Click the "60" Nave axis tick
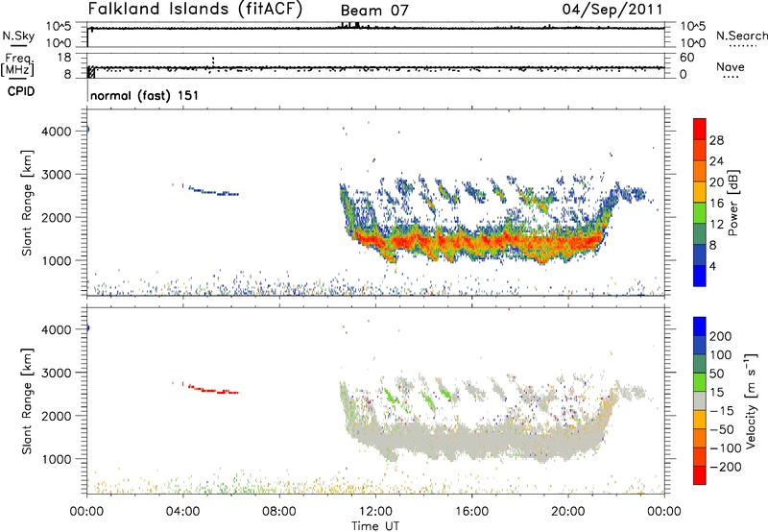Image resolution: width=768 pixels, height=532 pixels. tap(686, 58)
